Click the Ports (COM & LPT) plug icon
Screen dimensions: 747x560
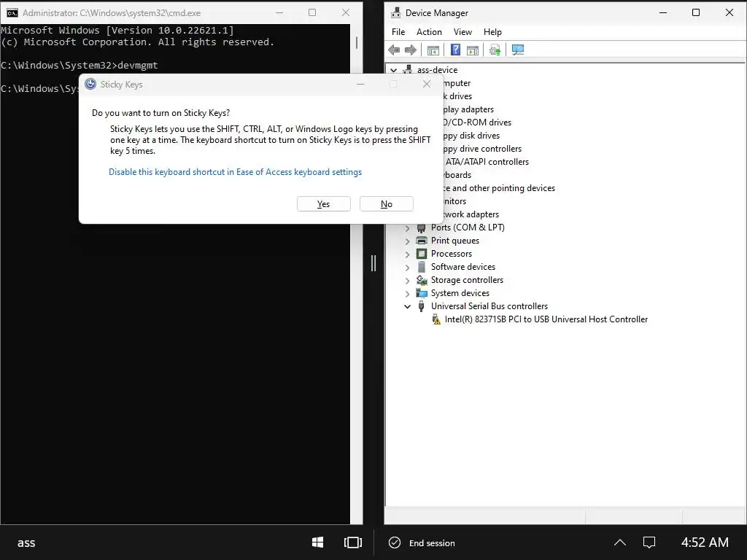click(x=421, y=227)
